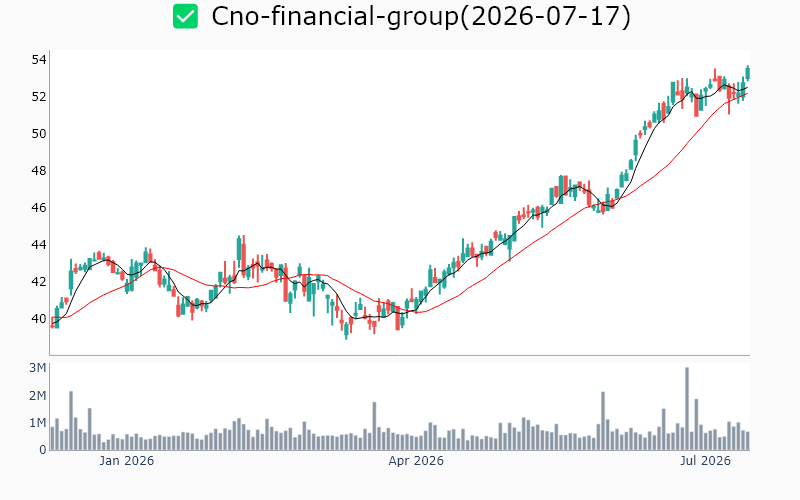The width and height of the screenshot is (800, 500).
Task: Click the green checkmark icon beside title
Action: [185, 16]
